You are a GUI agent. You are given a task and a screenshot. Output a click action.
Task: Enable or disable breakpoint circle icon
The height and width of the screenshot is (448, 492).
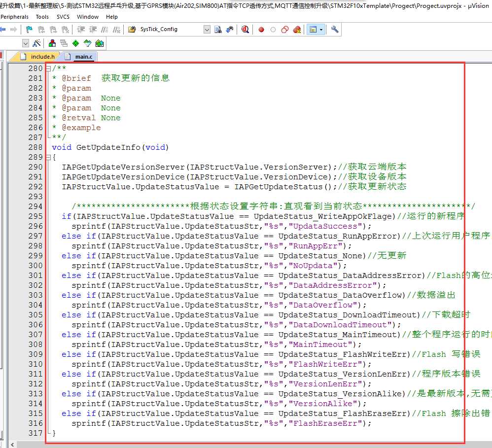click(x=273, y=30)
